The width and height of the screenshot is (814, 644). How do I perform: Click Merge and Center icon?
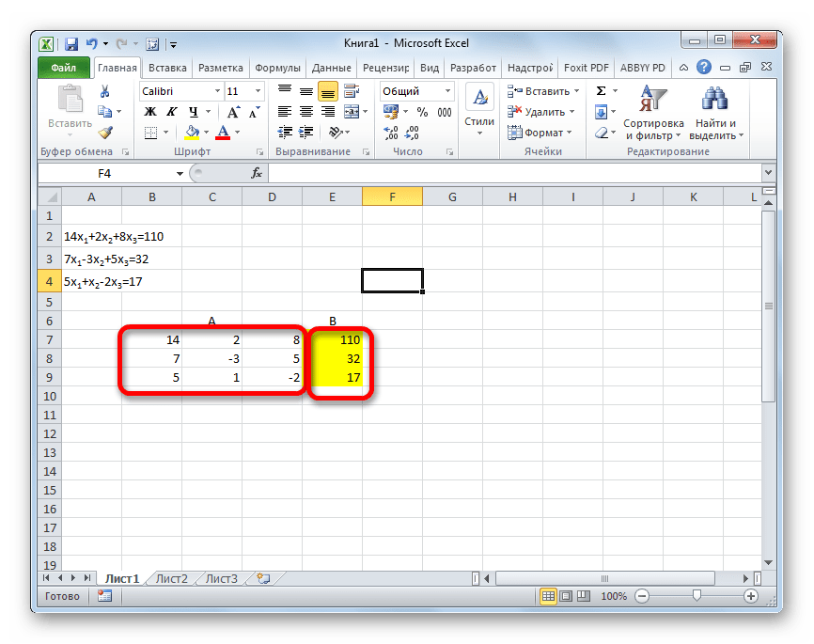(352, 112)
